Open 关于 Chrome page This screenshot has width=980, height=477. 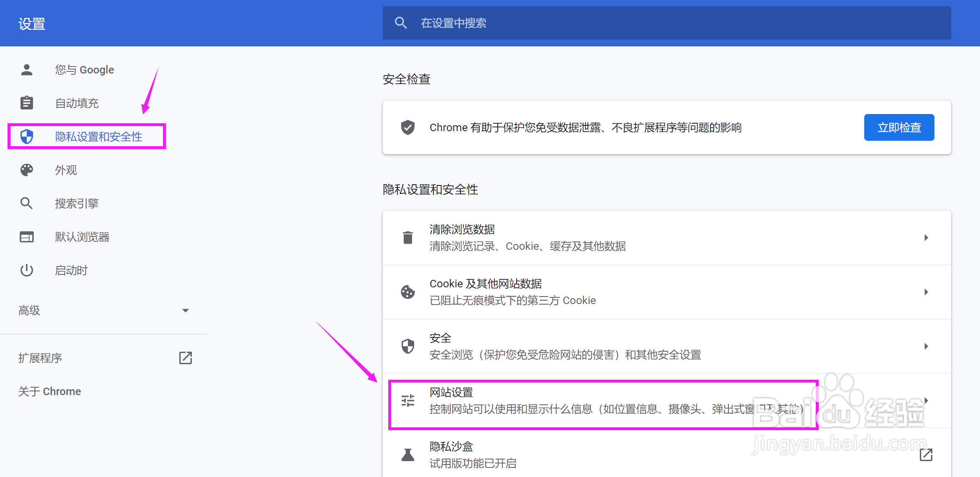click(x=50, y=391)
